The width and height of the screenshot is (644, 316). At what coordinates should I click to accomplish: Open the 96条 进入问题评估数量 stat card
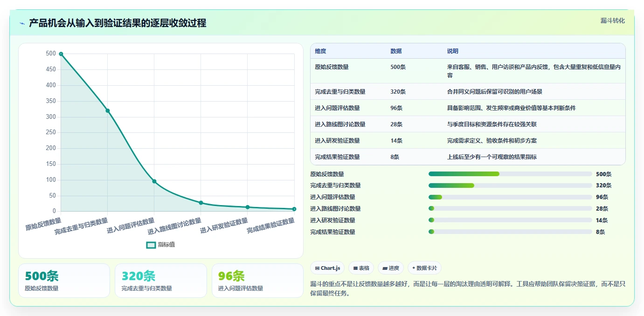[x=257, y=281]
